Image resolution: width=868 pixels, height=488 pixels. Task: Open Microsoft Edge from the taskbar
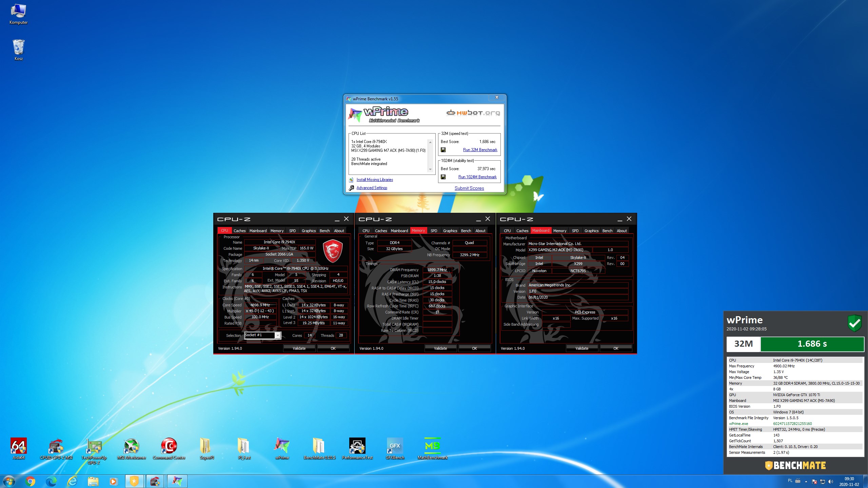coord(51,481)
